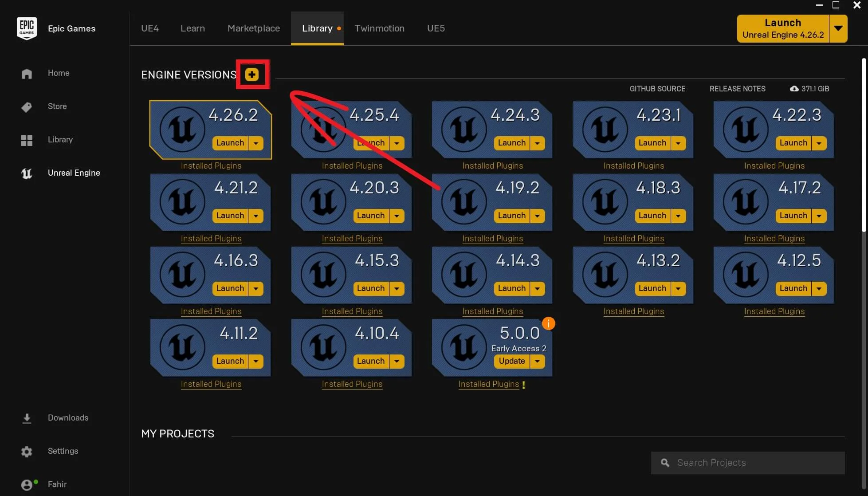This screenshot has height=496, width=868.
Task: Expand the dropdown arrow beside 5.0.0 Update
Action: (x=538, y=362)
